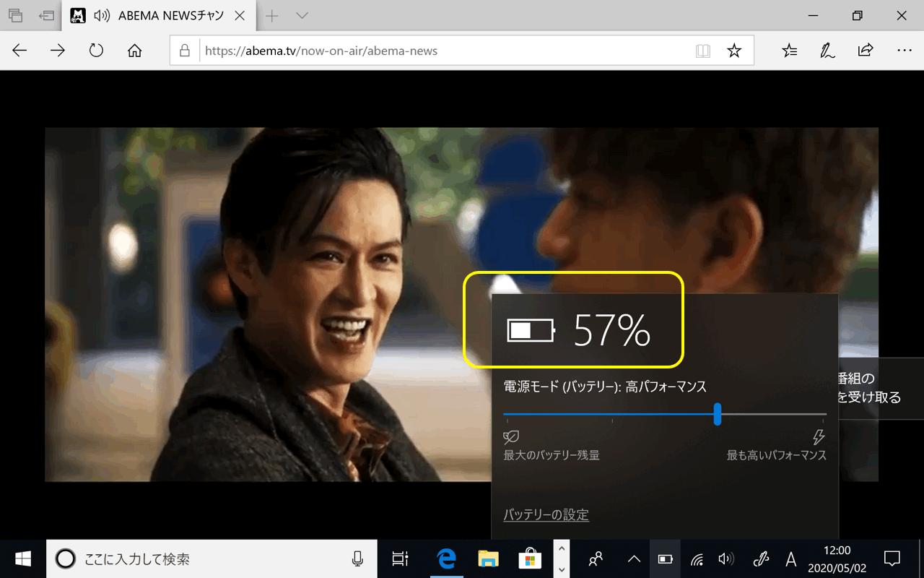The image size is (924, 578).
Task: Toggle the IME input mode A indicator
Action: (790, 558)
